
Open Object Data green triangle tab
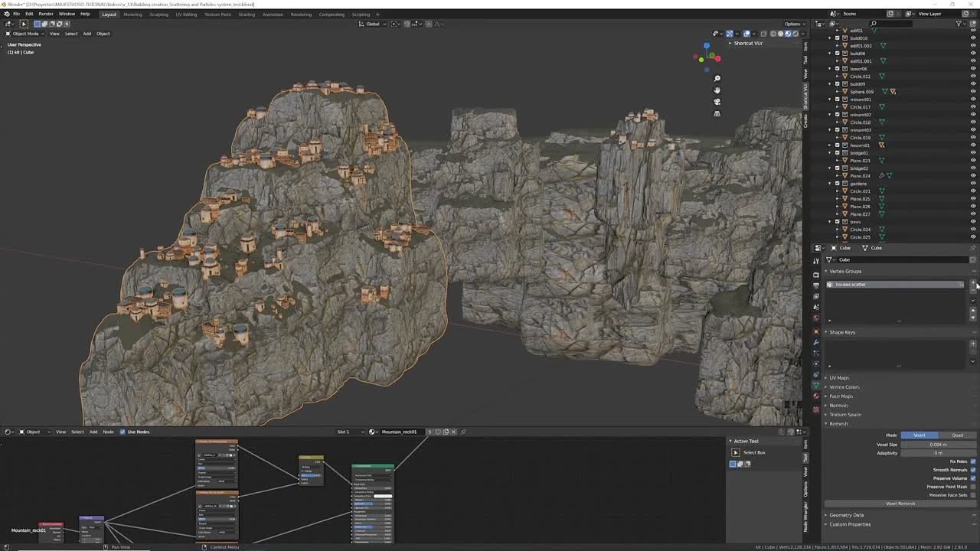pos(816,386)
